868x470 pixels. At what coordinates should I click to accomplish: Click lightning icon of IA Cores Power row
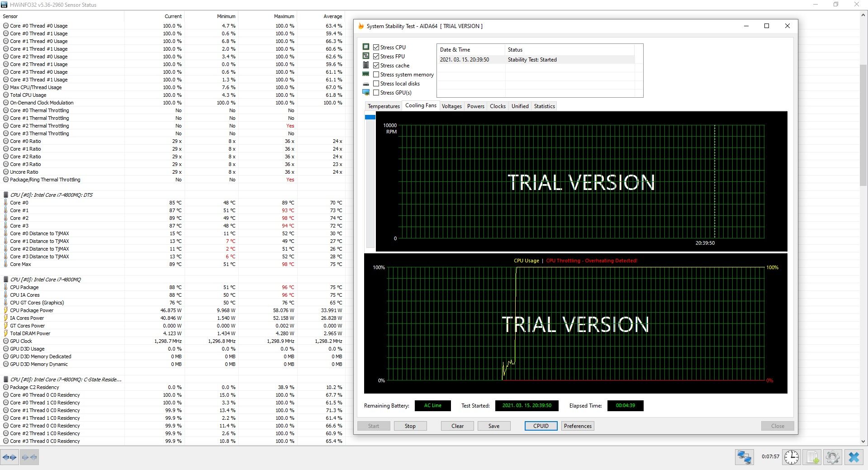coord(6,318)
